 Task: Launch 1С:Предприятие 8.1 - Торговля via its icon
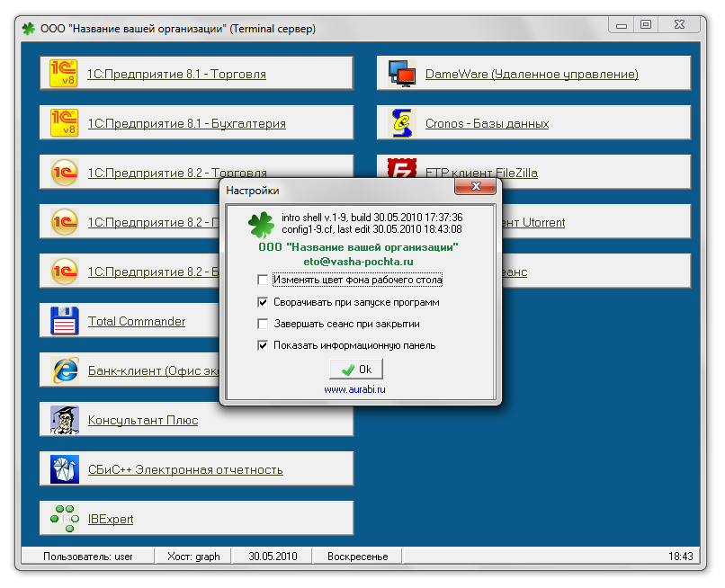[64, 74]
